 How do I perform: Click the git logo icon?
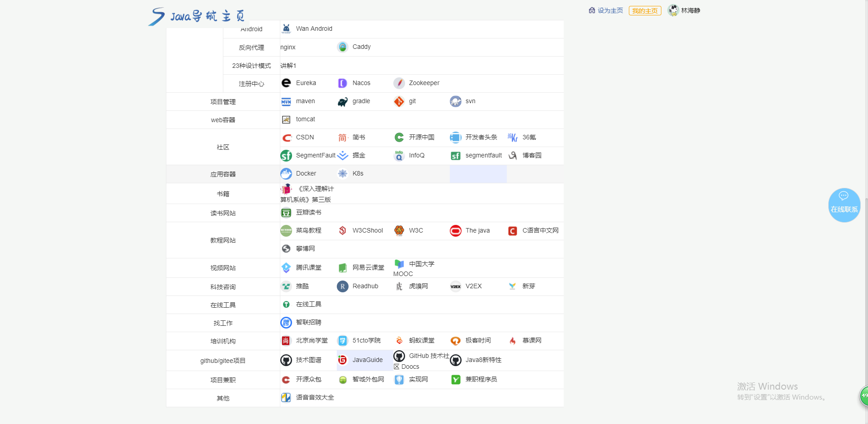click(x=399, y=101)
